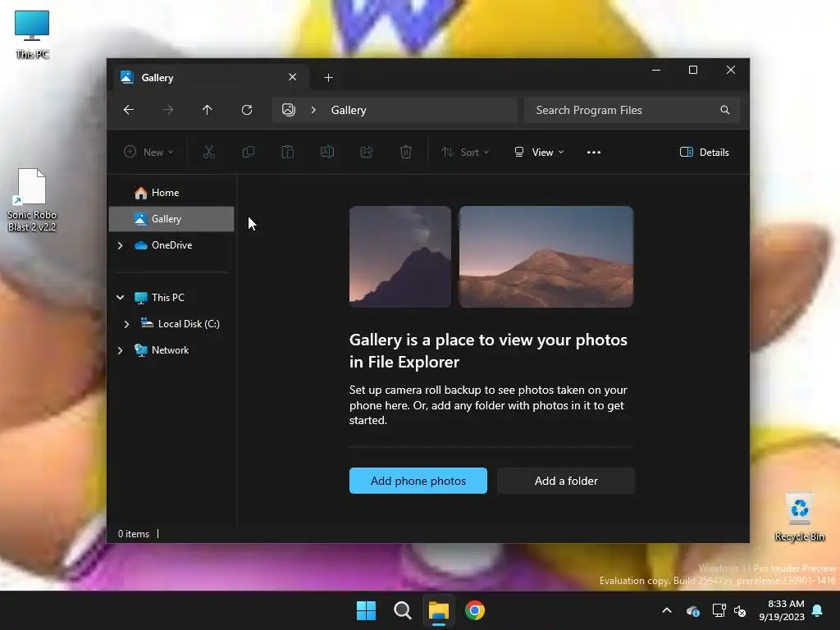The width and height of the screenshot is (840, 630).
Task: Click the brown hill sample photo
Action: tap(546, 257)
